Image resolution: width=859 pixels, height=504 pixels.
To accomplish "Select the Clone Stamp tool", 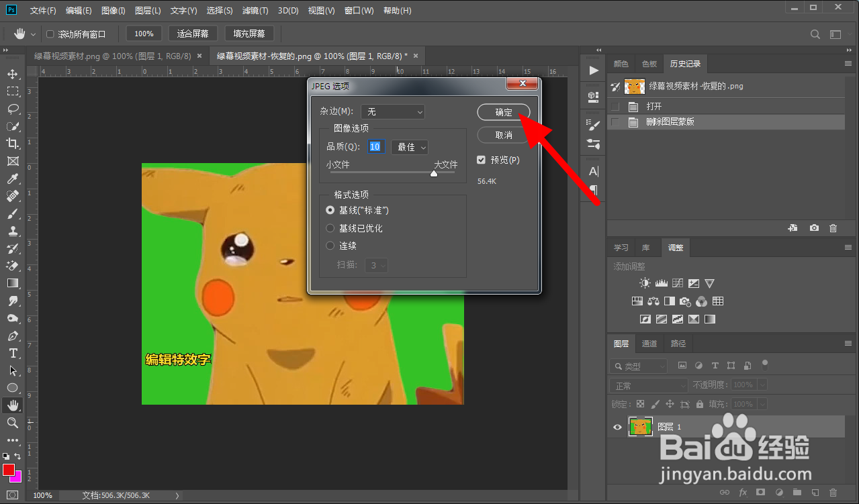I will click(13, 231).
